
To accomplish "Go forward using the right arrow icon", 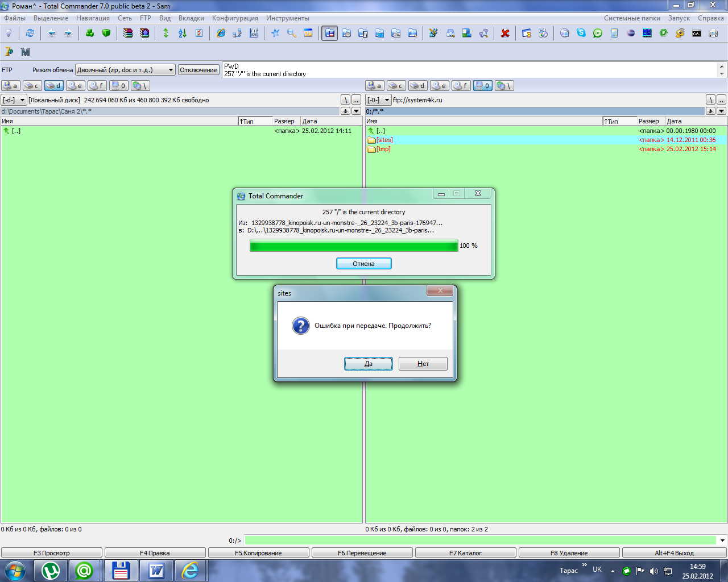I will pyautogui.click(x=68, y=33).
